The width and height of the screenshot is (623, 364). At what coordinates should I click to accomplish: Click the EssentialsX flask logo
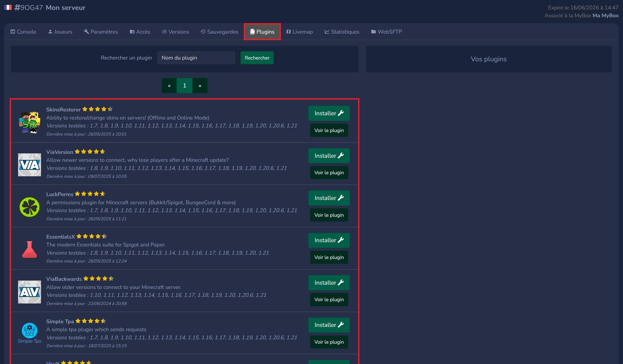[30, 249]
